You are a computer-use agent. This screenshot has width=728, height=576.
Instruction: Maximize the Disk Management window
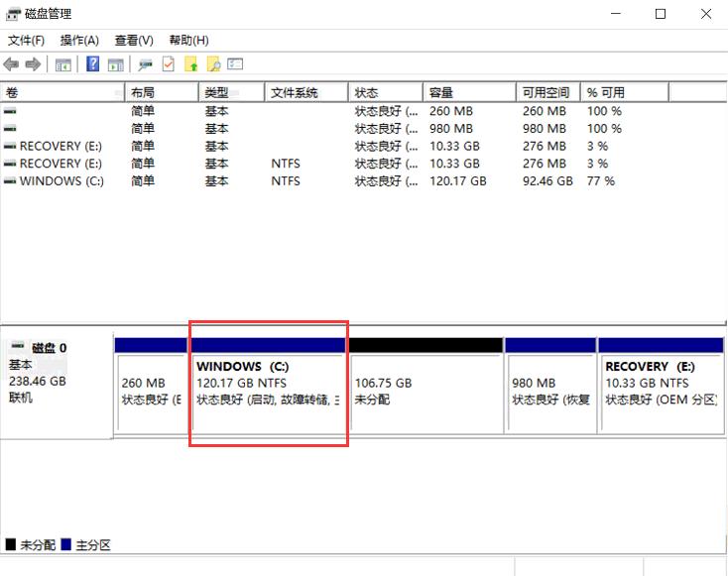(661, 14)
